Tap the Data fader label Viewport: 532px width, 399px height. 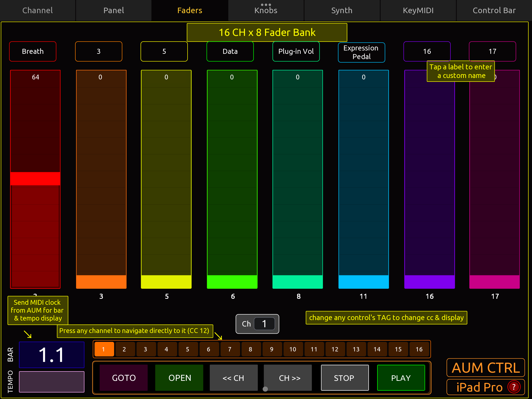[x=230, y=51]
